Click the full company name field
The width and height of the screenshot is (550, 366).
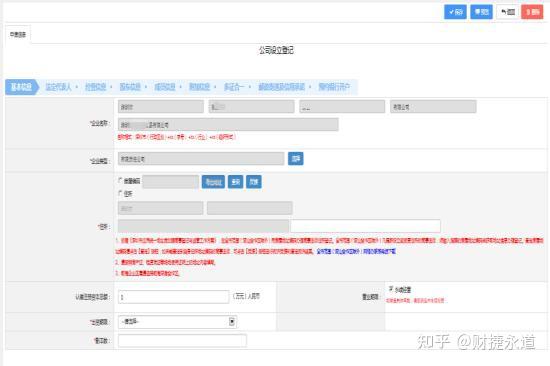coord(228,125)
